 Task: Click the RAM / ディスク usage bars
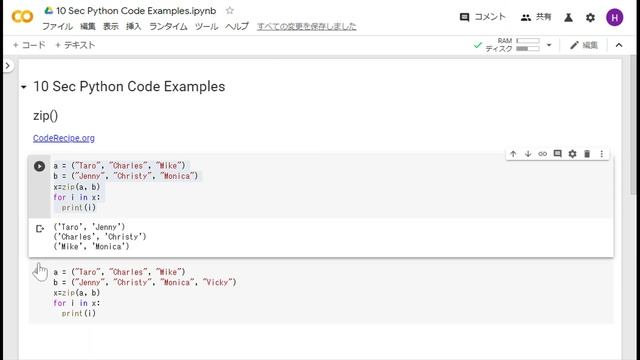[513, 45]
